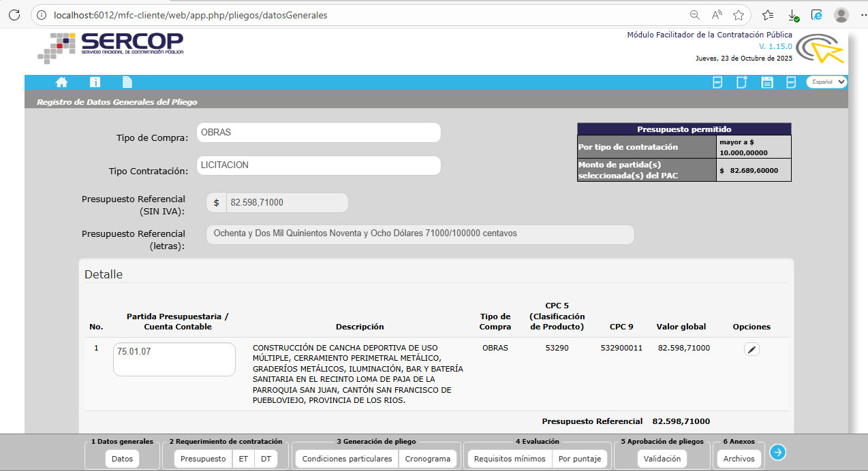
Task: Expand the Español language dropdown
Action: pos(826,82)
